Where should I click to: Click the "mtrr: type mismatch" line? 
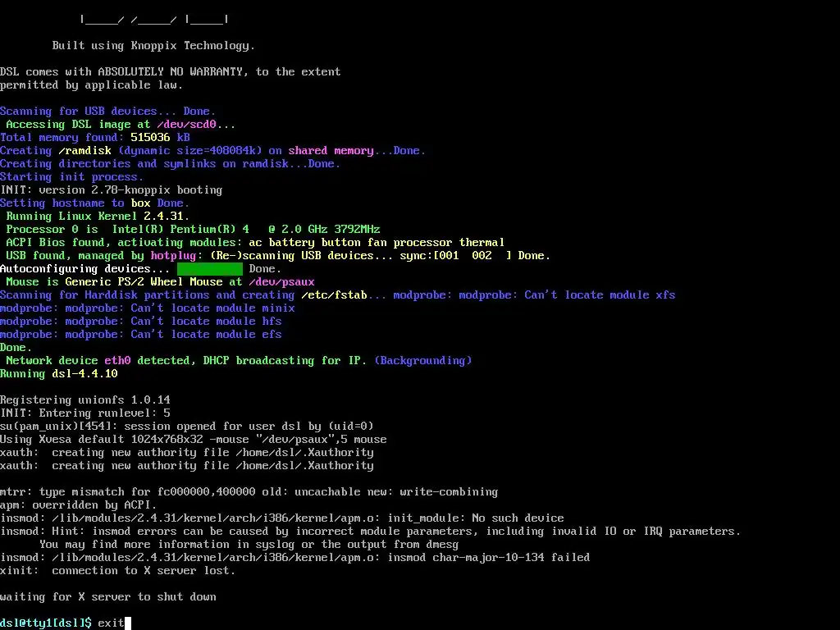point(249,492)
